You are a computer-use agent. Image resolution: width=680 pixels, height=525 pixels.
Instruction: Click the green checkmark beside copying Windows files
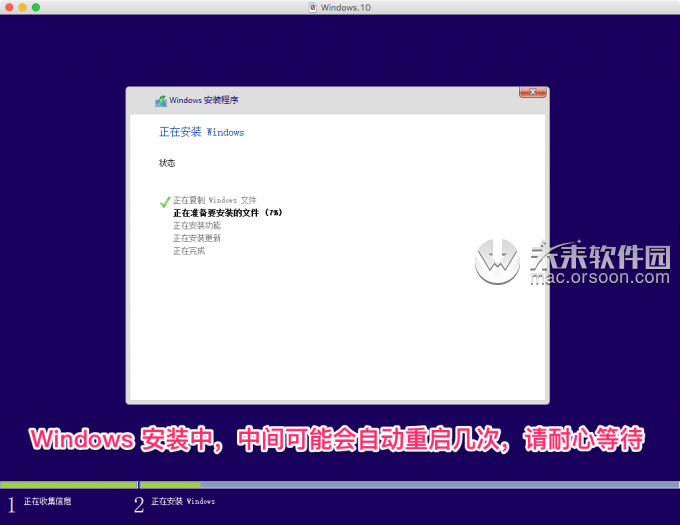click(165, 202)
